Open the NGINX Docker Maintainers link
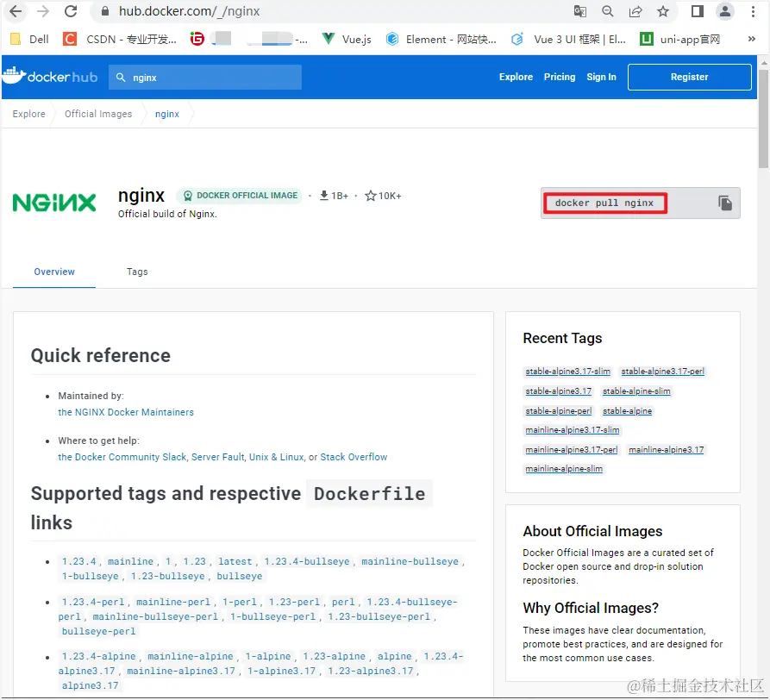This screenshot has width=770, height=700. coord(126,411)
